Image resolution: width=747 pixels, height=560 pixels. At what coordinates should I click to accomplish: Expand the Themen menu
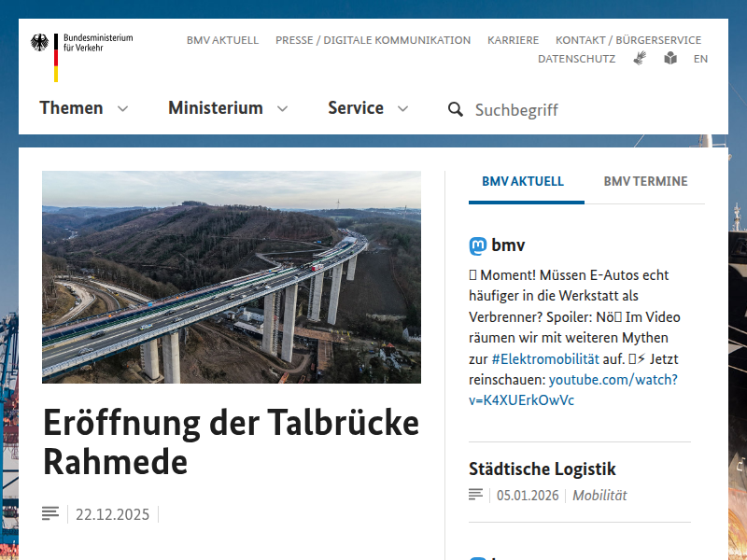click(83, 108)
